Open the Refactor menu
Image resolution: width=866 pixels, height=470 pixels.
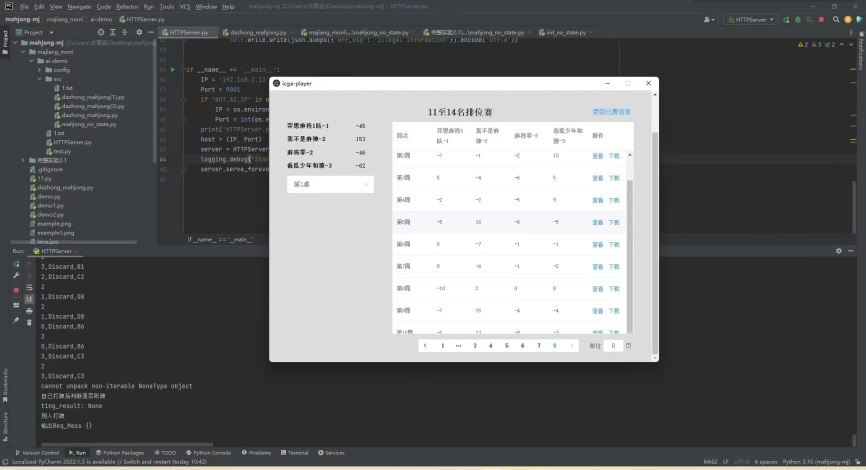coord(127,7)
